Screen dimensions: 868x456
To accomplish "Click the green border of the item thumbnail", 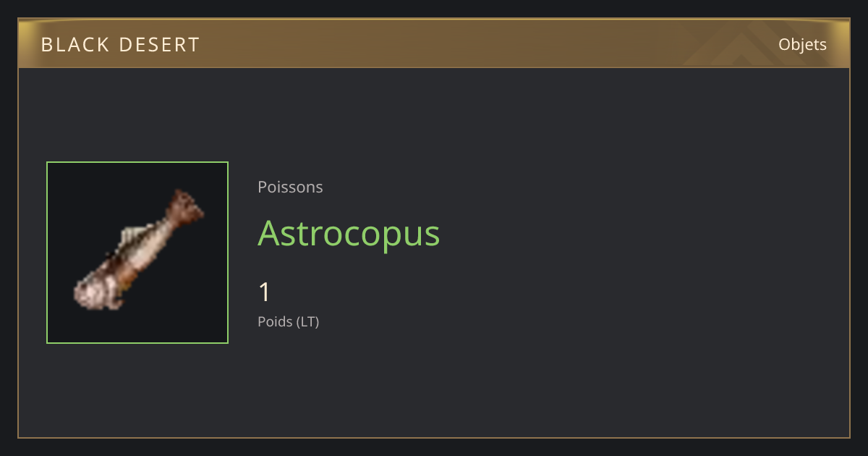I will click(x=137, y=162).
